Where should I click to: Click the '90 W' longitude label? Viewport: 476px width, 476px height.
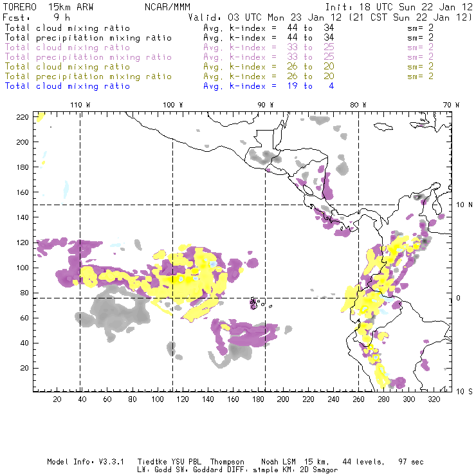click(266, 105)
